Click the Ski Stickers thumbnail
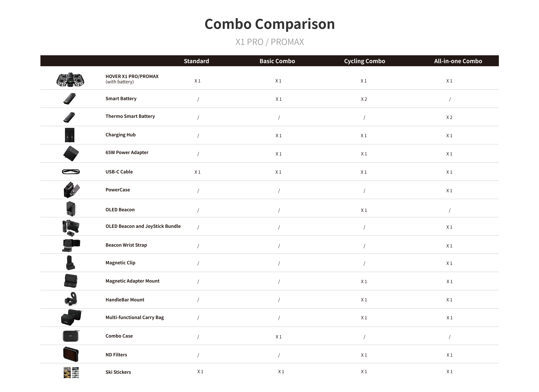The image size is (539, 392). click(71, 372)
